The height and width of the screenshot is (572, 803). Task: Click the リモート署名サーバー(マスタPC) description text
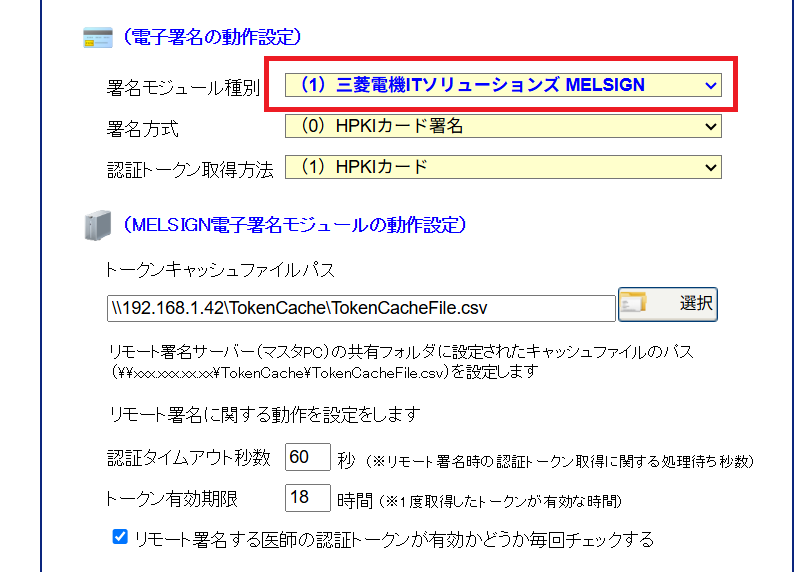[x=402, y=362]
